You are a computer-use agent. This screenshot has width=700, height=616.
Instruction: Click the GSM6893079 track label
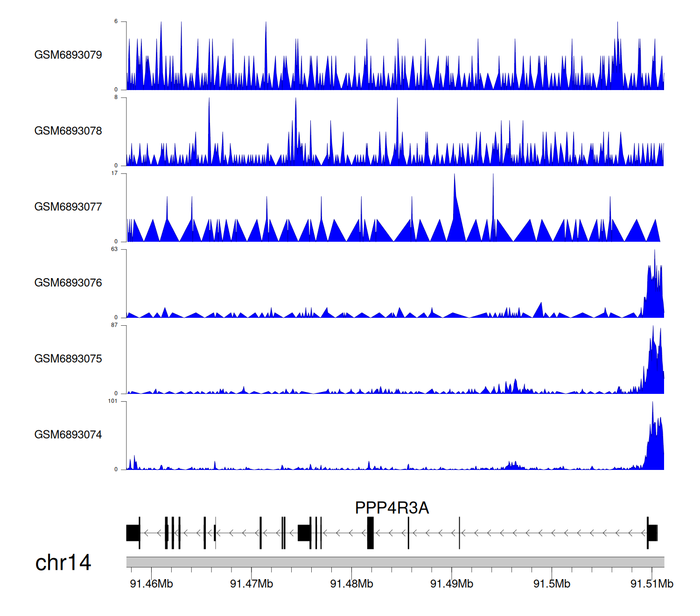coord(68,55)
